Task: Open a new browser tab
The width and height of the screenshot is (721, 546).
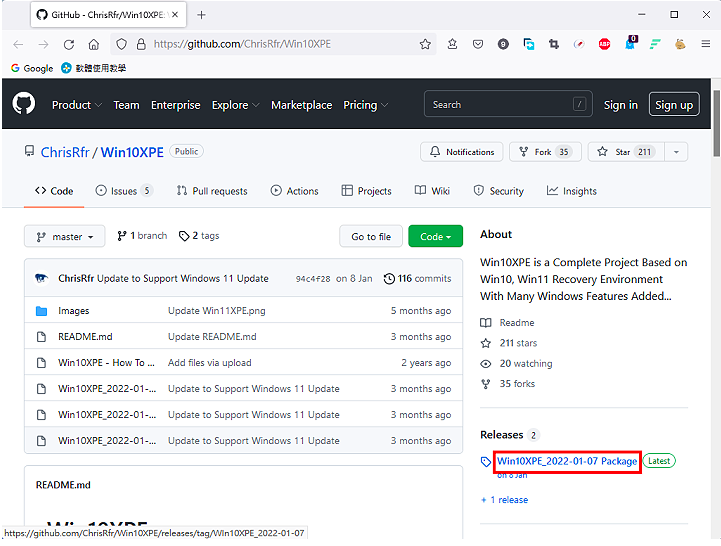Action: pos(201,15)
